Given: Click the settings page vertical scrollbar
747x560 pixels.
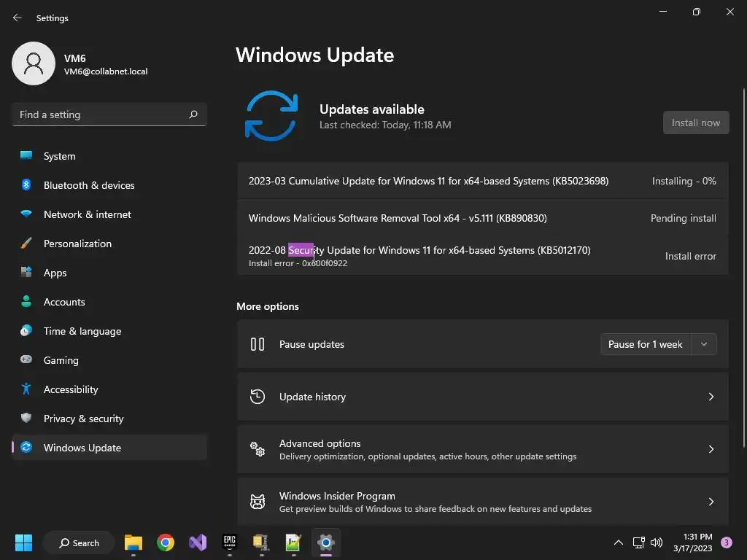Looking at the screenshot, I should [x=743, y=268].
